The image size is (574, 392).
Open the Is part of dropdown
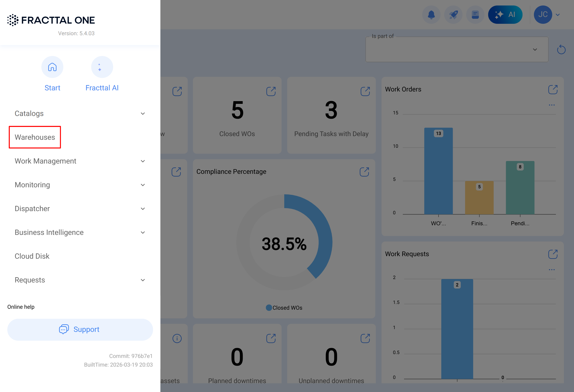457,50
